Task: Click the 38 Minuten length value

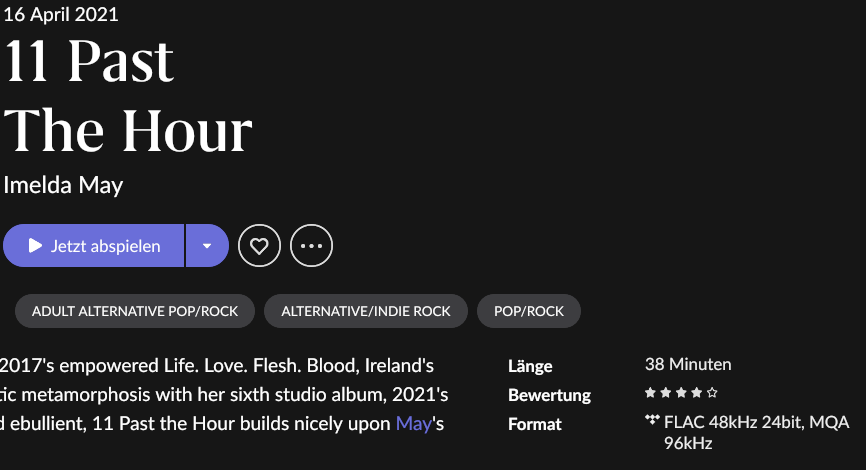Action: [x=688, y=365]
